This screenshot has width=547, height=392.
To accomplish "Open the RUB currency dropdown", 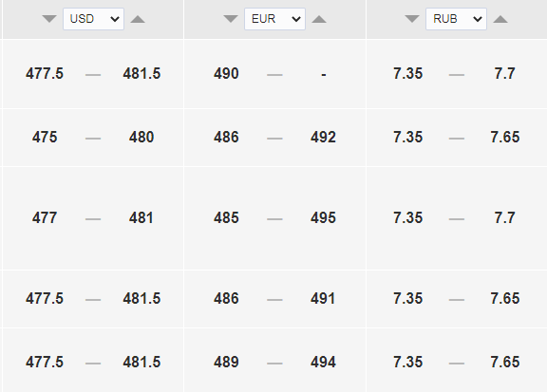I will pos(456,19).
